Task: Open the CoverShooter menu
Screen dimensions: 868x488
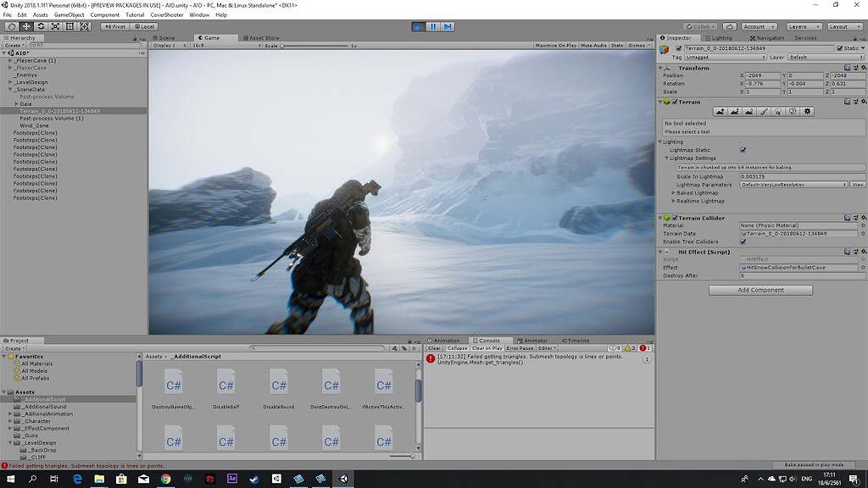Action: pyautogui.click(x=167, y=15)
